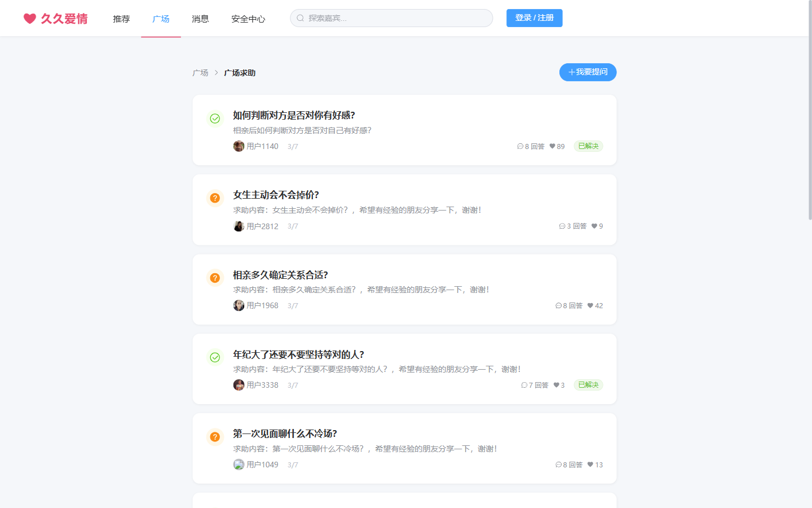The width and height of the screenshot is (812, 508).
Task: Click avatar of 用户1968
Action: (239, 305)
